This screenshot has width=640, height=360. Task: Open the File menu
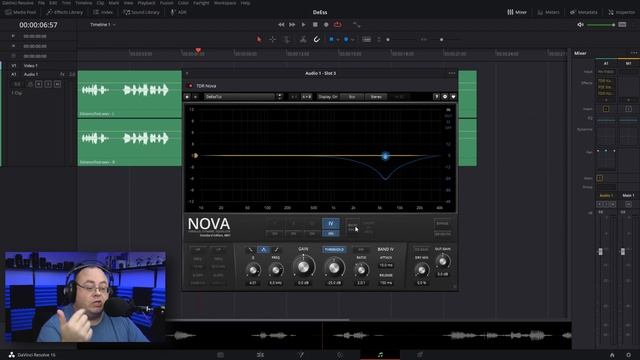point(41,3)
